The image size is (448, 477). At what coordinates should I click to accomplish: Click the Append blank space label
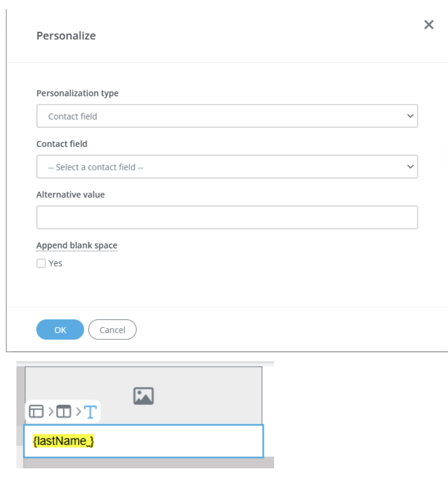[77, 246]
